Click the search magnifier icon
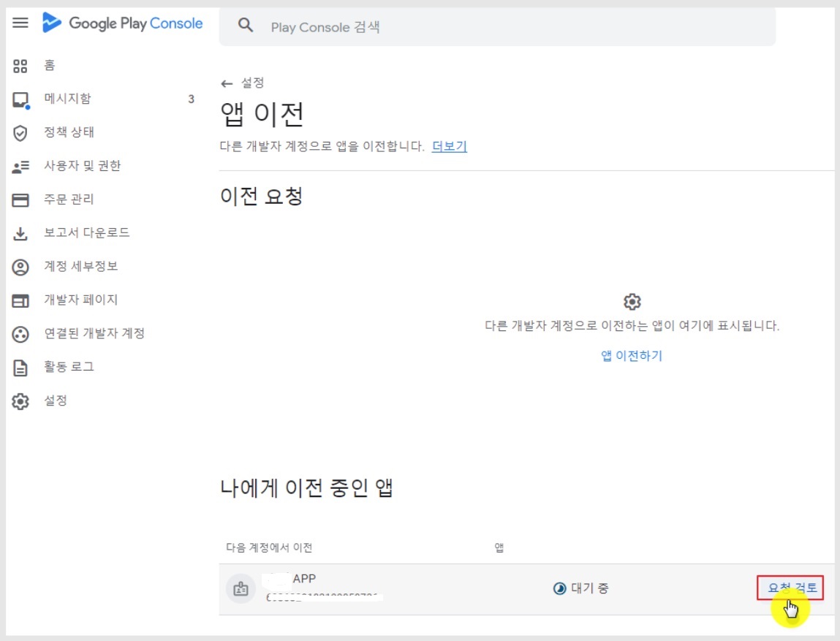 [x=246, y=25]
